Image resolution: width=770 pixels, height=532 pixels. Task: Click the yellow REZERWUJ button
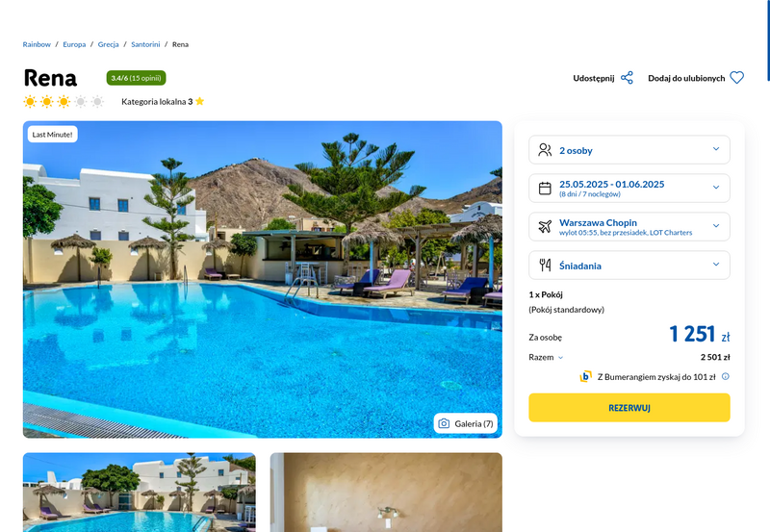629,407
